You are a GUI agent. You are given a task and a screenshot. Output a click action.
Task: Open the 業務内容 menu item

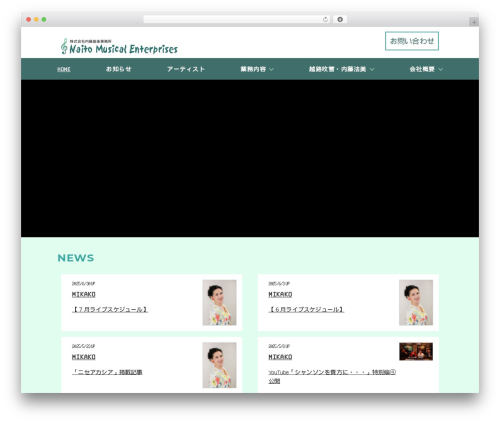[253, 69]
